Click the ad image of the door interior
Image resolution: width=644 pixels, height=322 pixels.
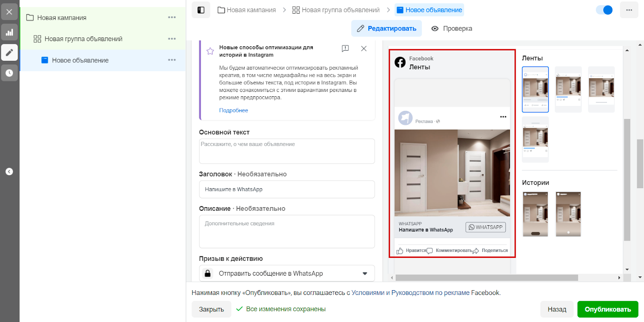point(452,173)
